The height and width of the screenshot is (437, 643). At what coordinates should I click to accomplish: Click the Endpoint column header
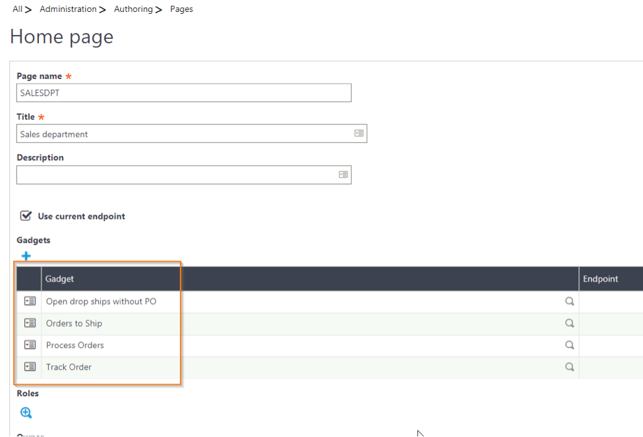(x=611, y=279)
